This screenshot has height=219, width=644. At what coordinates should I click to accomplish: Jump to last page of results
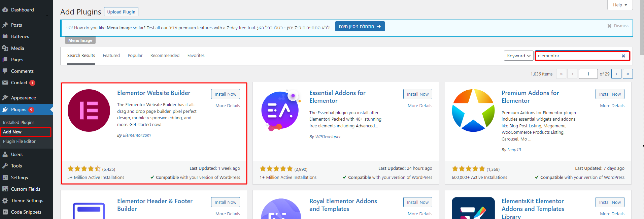pyautogui.click(x=628, y=74)
